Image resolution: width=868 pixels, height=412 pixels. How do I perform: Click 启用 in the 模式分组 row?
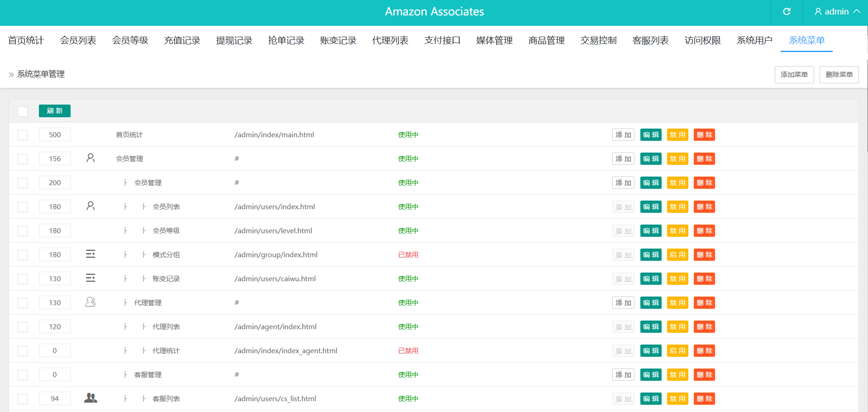pos(677,255)
